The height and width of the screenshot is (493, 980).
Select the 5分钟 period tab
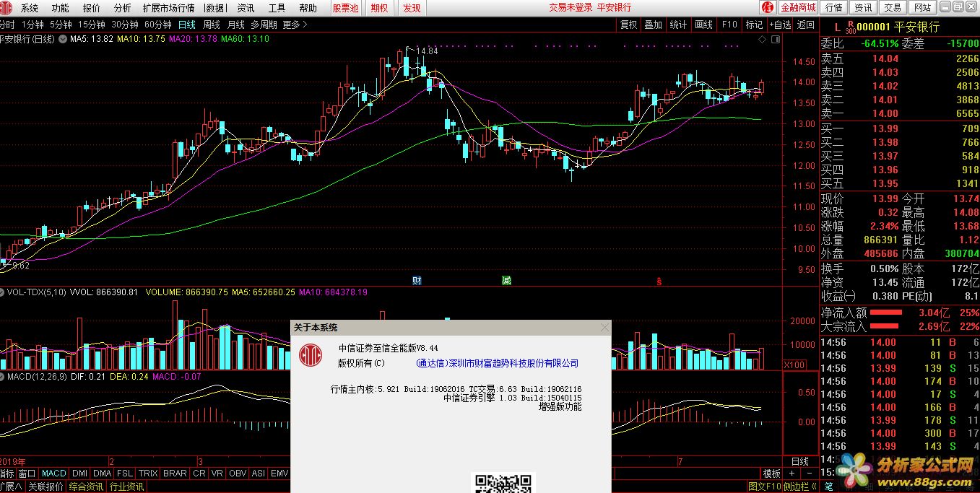61,25
